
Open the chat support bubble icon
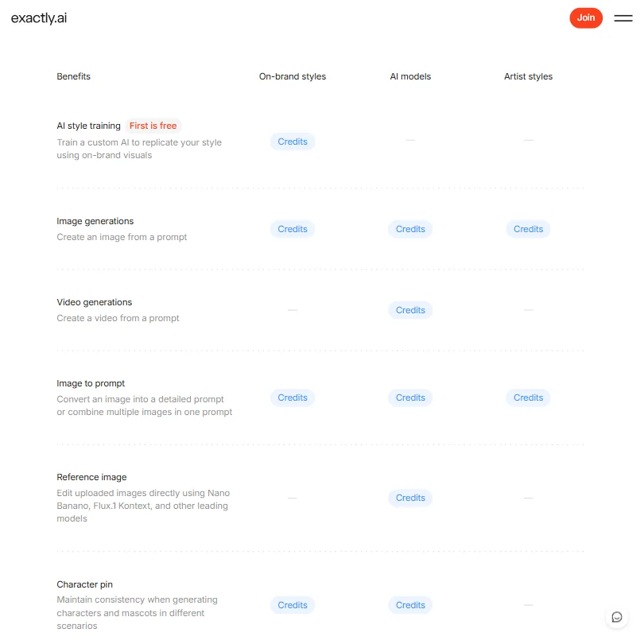pos(616,617)
